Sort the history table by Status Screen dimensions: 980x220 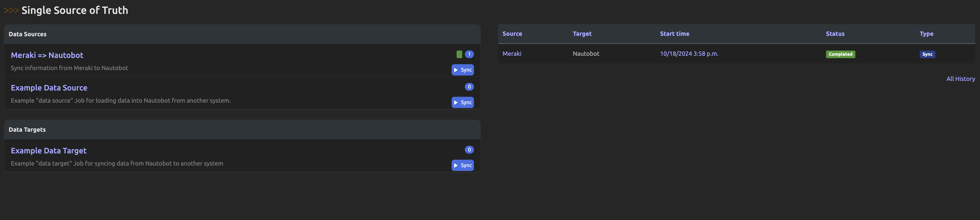point(835,33)
